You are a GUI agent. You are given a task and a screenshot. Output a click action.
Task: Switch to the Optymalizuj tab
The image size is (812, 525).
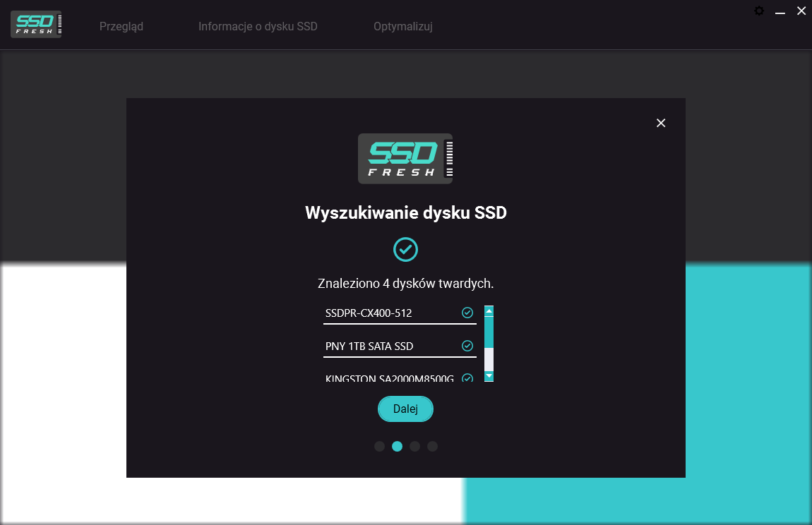click(403, 26)
